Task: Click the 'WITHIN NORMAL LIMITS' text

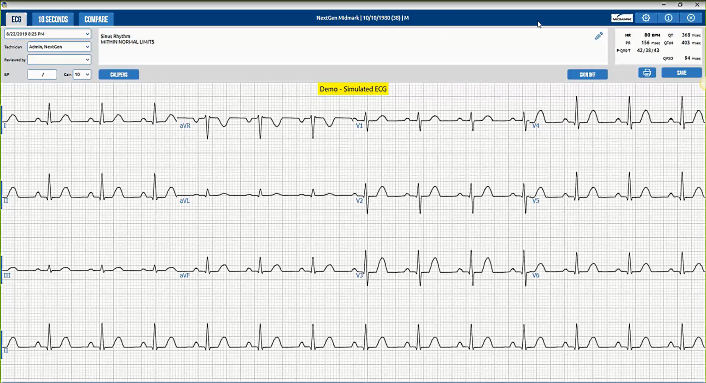Action: pyautogui.click(x=127, y=42)
